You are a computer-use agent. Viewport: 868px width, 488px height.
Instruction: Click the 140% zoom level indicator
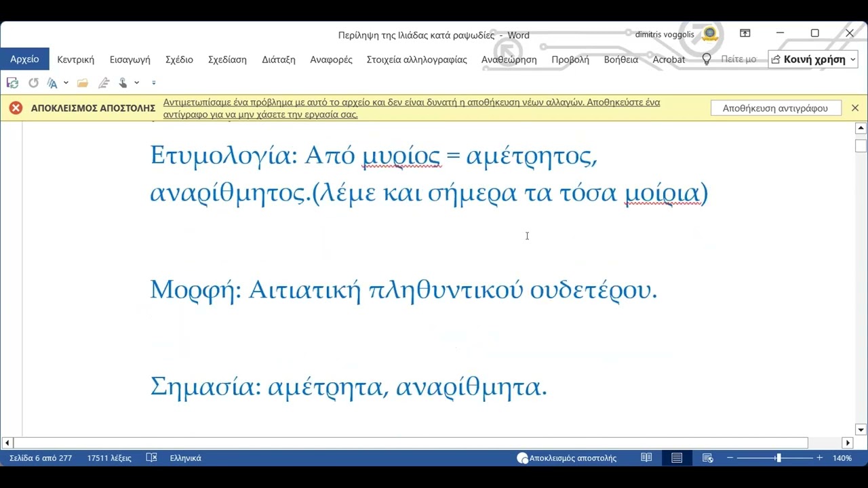point(842,458)
